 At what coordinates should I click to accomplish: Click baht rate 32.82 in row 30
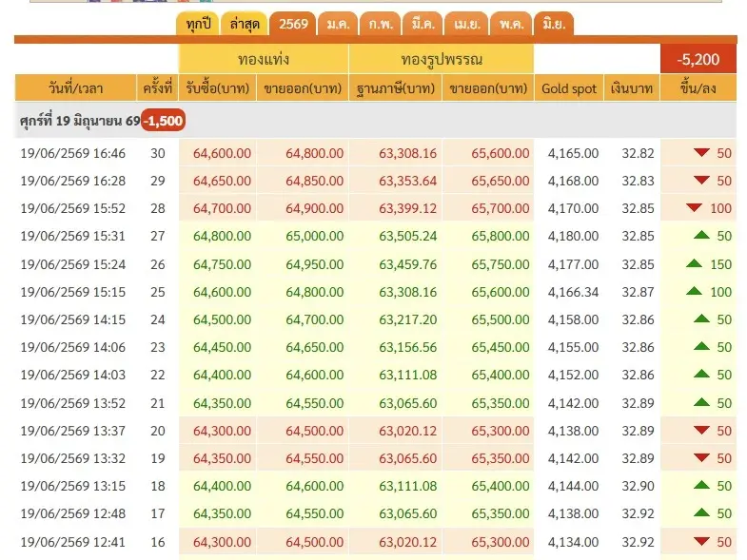coord(638,153)
